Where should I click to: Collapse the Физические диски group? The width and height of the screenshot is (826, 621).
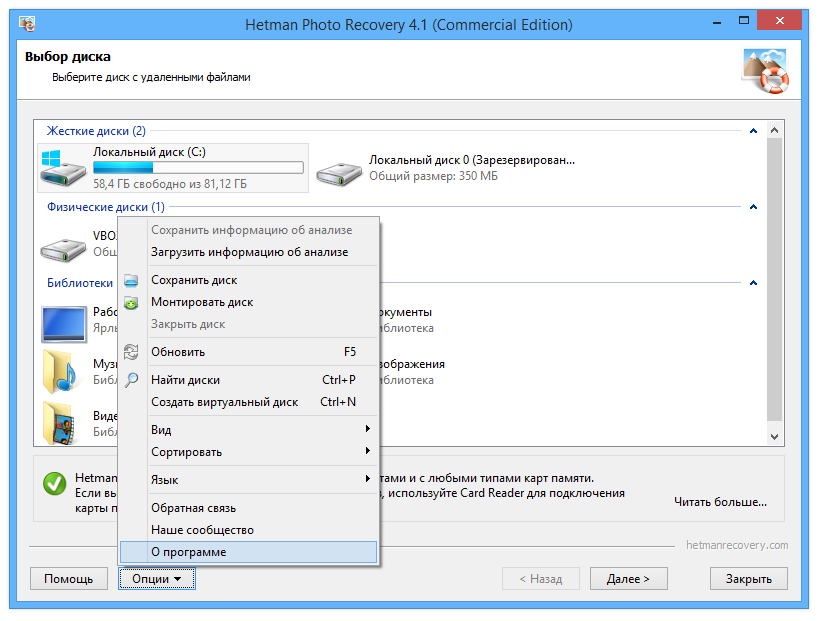(x=753, y=207)
